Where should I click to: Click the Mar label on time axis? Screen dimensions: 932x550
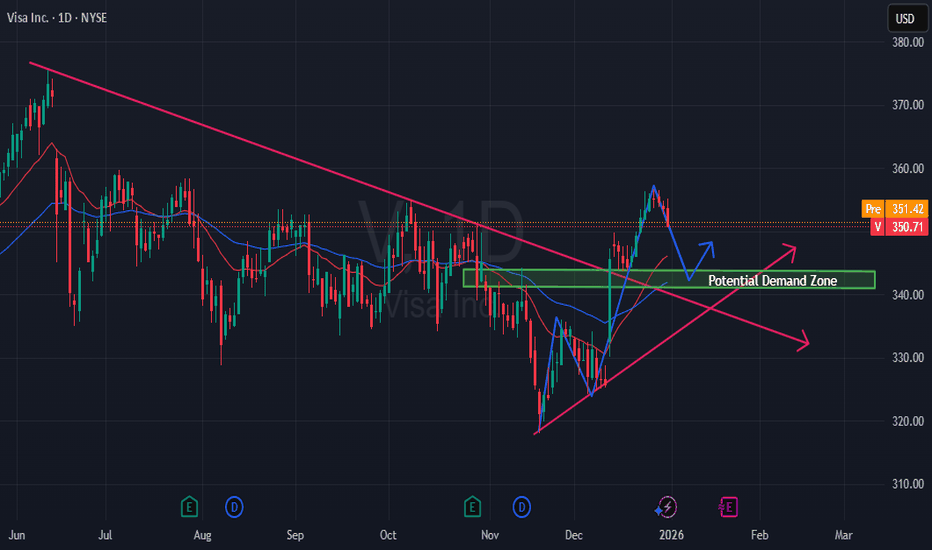point(843,535)
